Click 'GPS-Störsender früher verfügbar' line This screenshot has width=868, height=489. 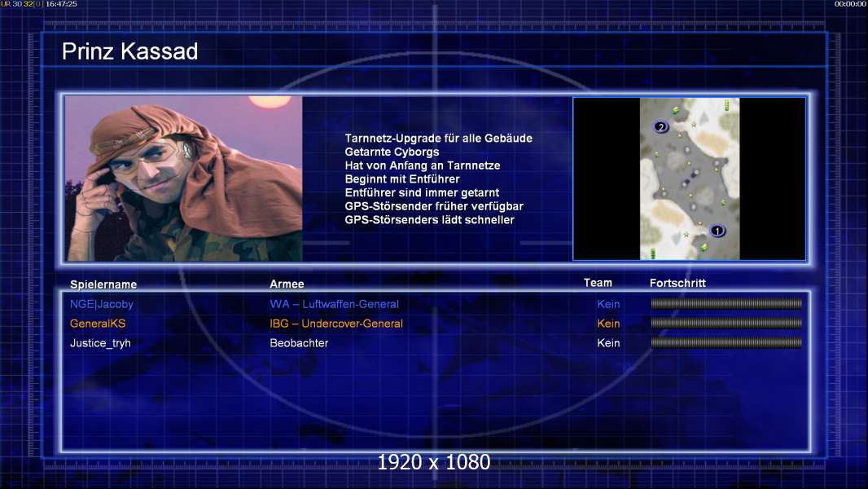point(434,206)
